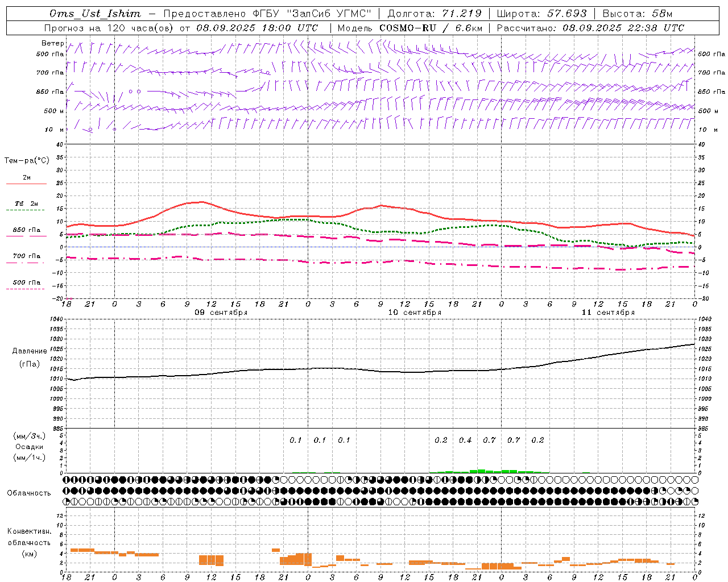This screenshot has height=582, width=728.
Task: Click the Долгота: 71.219 value
Action: point(435,14)
